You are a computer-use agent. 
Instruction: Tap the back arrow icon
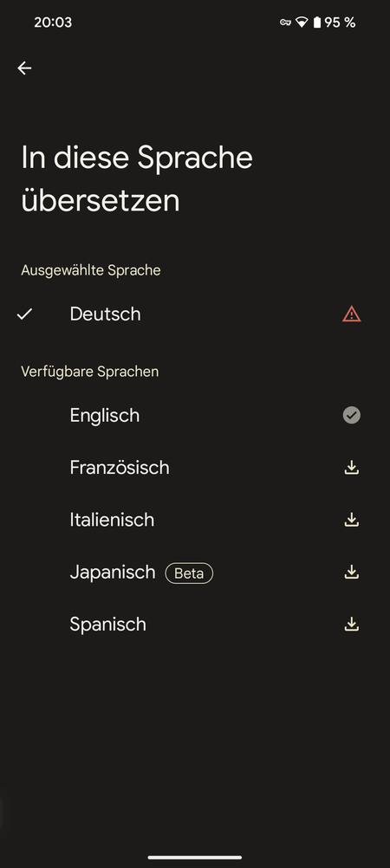tap(24, 68)
